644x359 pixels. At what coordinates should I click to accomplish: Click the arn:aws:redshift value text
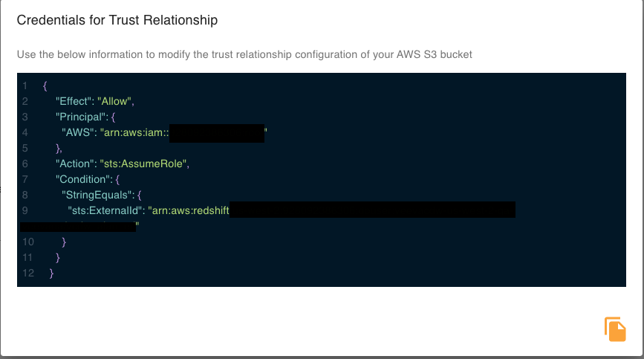(x=190, y=210)
